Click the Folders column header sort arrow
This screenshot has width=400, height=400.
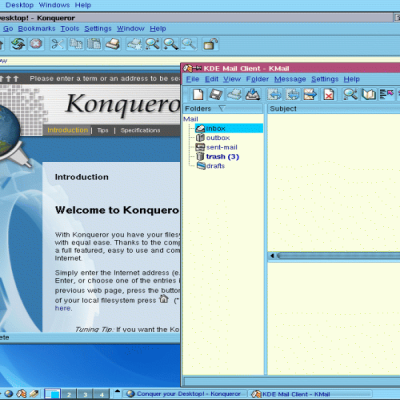click(x=222, y=108)
